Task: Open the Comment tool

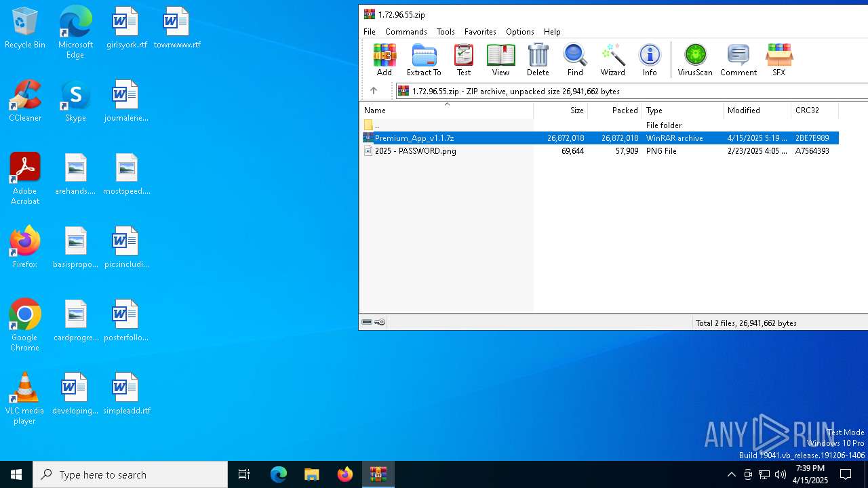Action: (x=738, y=60)
